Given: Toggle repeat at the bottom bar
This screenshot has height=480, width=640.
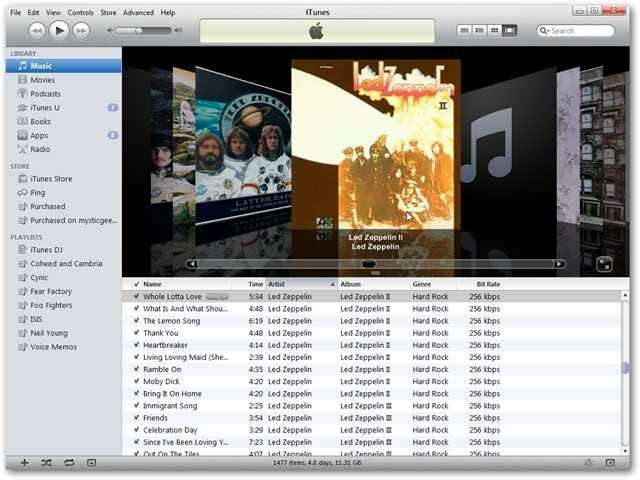Looking at the screenshot, I should [69, 462].
